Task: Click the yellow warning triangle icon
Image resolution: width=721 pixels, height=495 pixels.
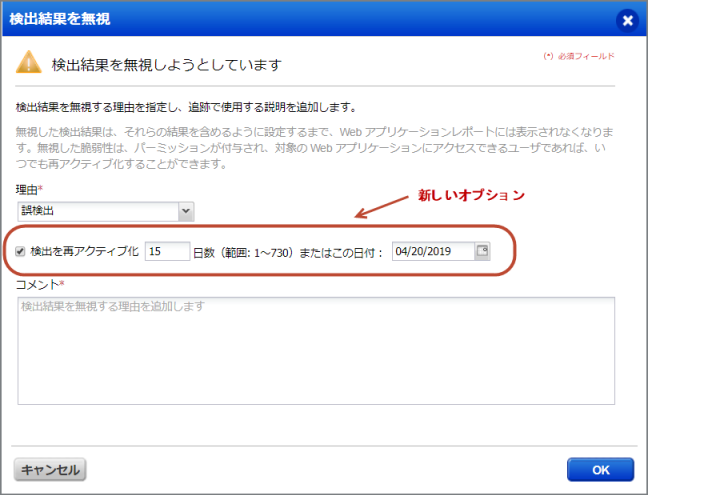Action: tap(29, 64)
